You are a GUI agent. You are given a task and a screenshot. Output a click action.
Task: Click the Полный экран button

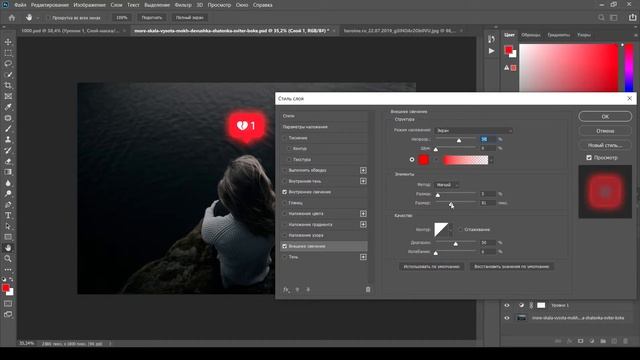(189, 18)
